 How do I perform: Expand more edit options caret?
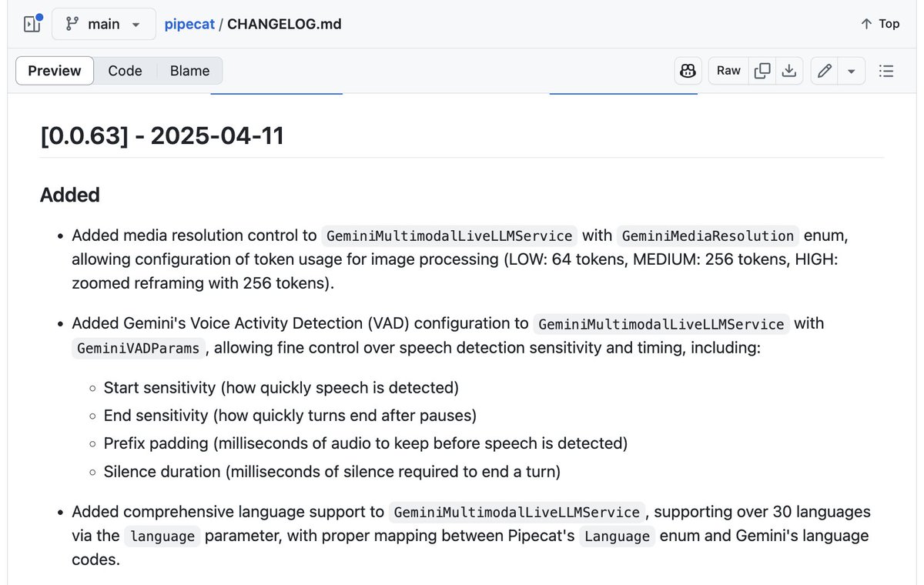point(852,71)
